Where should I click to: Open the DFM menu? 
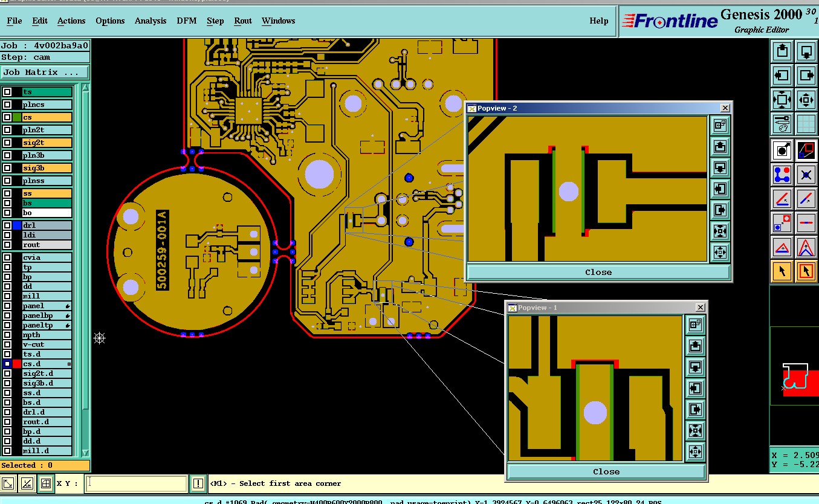[187, 21]
